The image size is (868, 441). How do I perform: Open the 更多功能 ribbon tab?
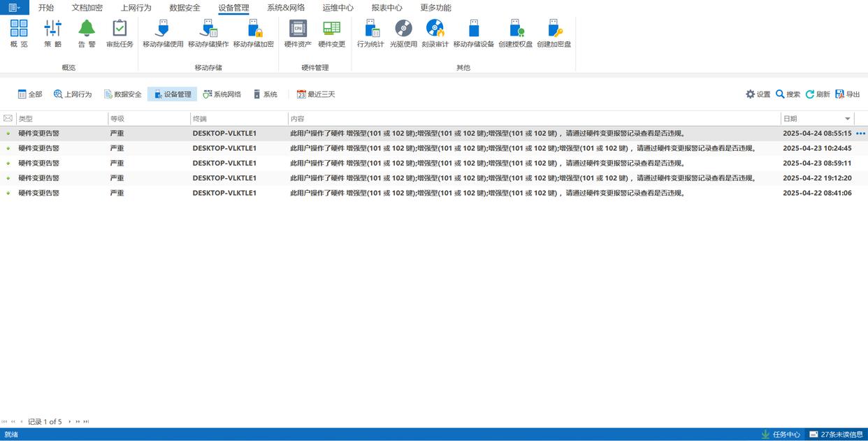pyautogui.click(x=436, y=8)
